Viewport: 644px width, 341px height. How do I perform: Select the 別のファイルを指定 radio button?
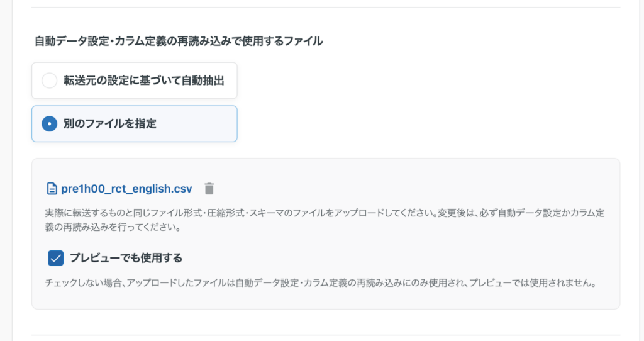[49, 124]
